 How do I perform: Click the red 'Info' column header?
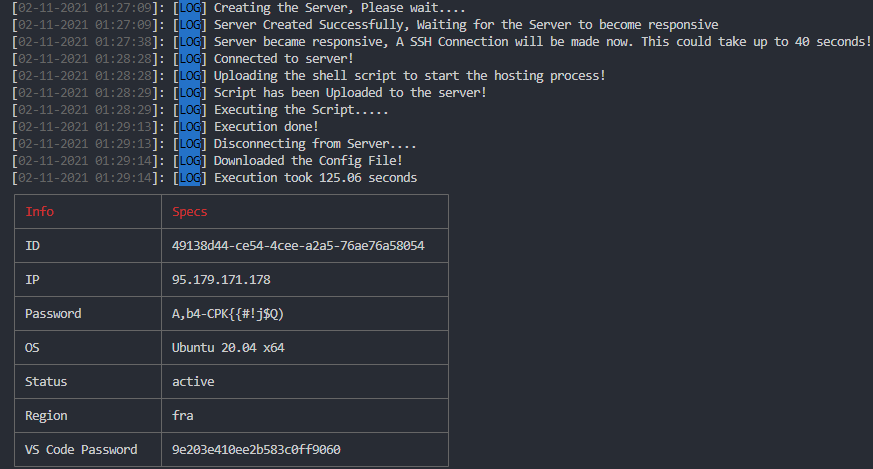pyautogui.click(x=40, y=212)
